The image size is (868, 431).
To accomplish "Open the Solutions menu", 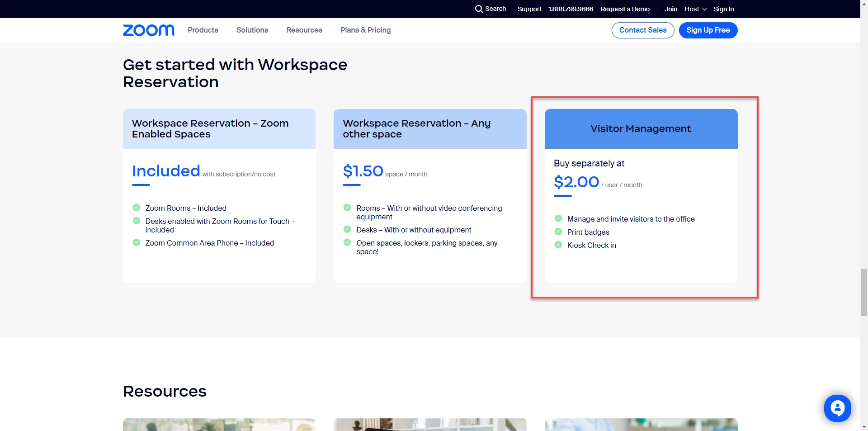I will coord(252,30).
